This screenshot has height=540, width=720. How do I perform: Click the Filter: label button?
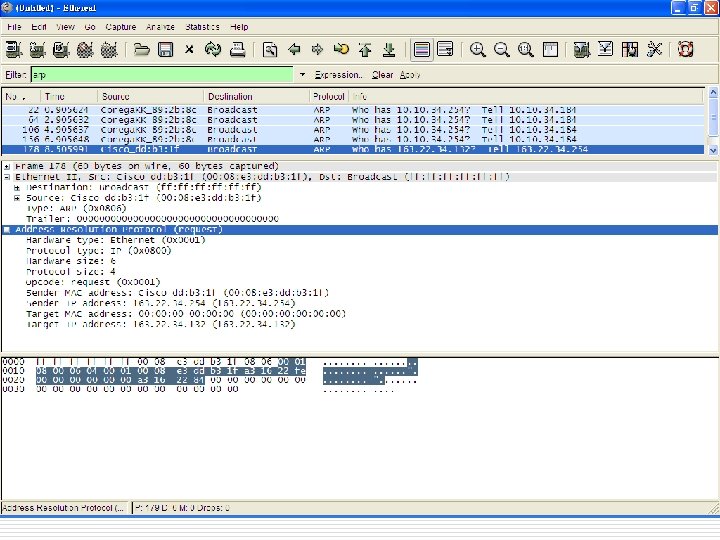[x=15, y=75]
